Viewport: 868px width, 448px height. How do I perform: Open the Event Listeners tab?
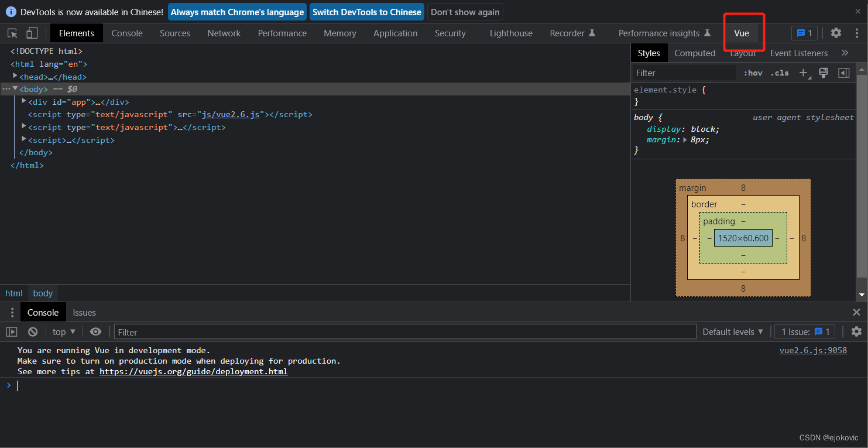point(799,53)
